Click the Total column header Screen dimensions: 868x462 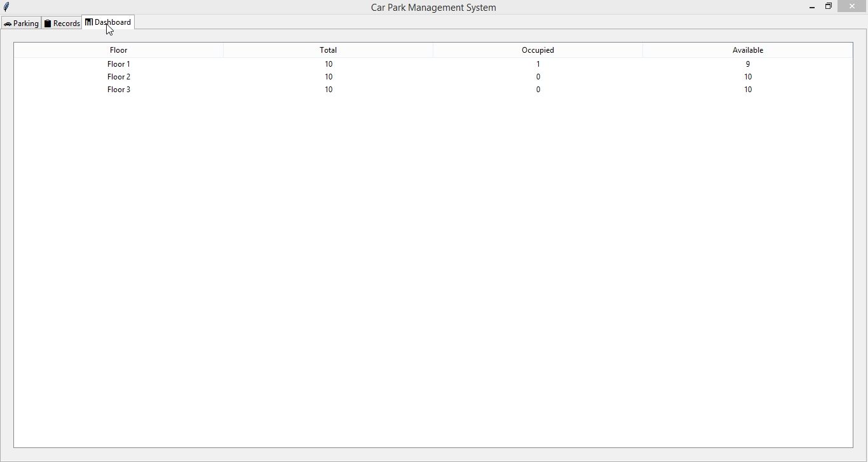pyautogui.click(x=329, y=50)
